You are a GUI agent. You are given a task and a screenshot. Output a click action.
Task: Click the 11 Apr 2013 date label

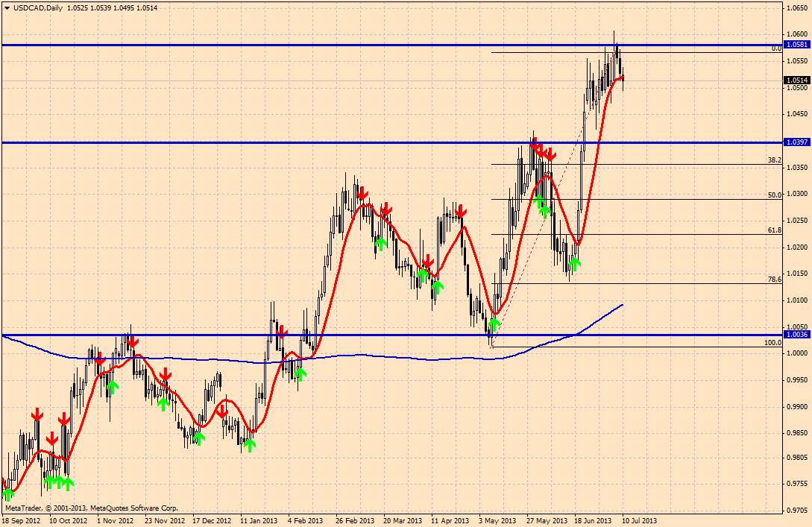click(450, 521)
